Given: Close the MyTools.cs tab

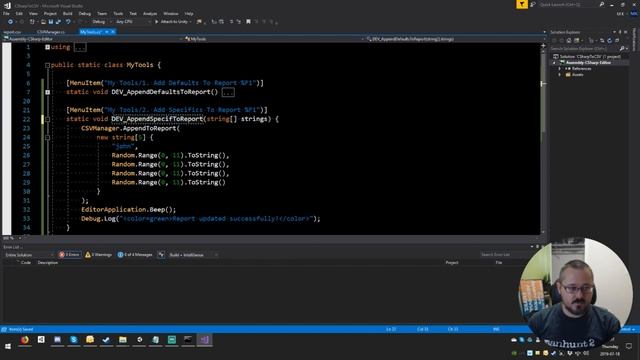Looking at the screenshot, I should click(113, 32).
